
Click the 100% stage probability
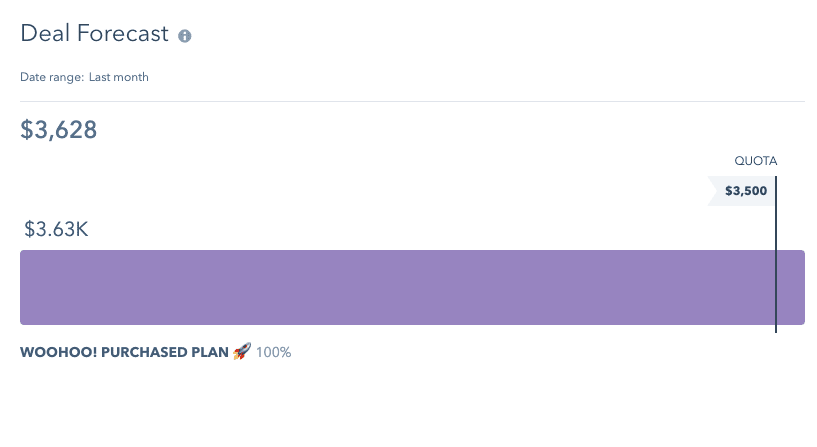click(x=274, y=352)
